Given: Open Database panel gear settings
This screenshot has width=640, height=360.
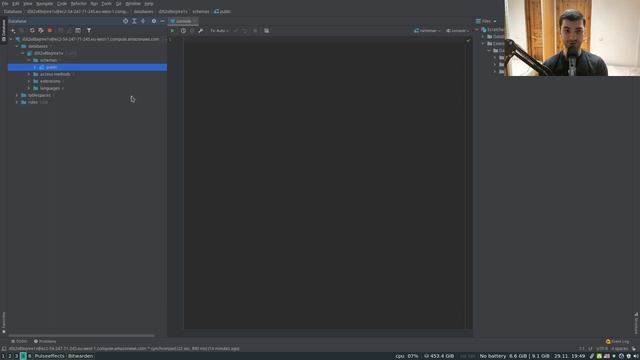Looking at the screenshot, I should click(x=154, y=21).
